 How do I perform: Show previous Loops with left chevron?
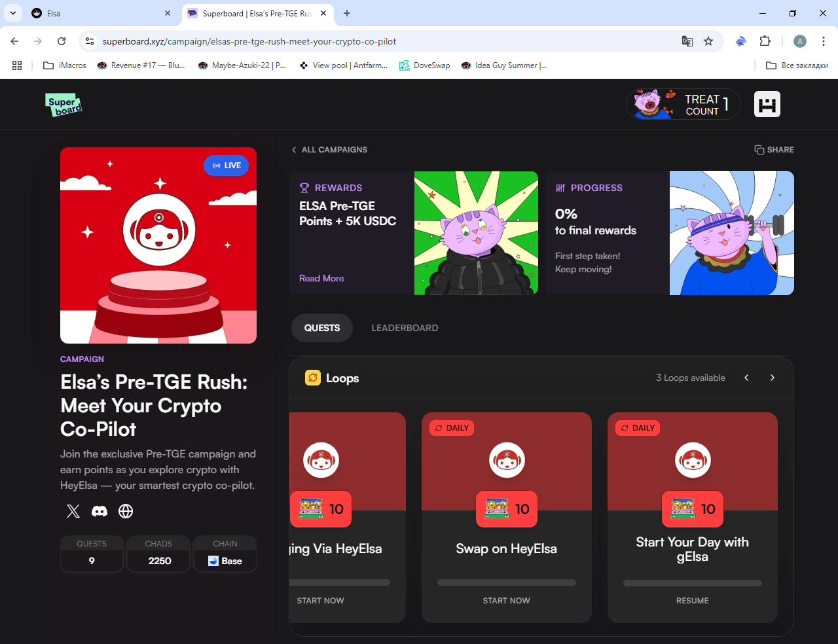click(746, 378)
